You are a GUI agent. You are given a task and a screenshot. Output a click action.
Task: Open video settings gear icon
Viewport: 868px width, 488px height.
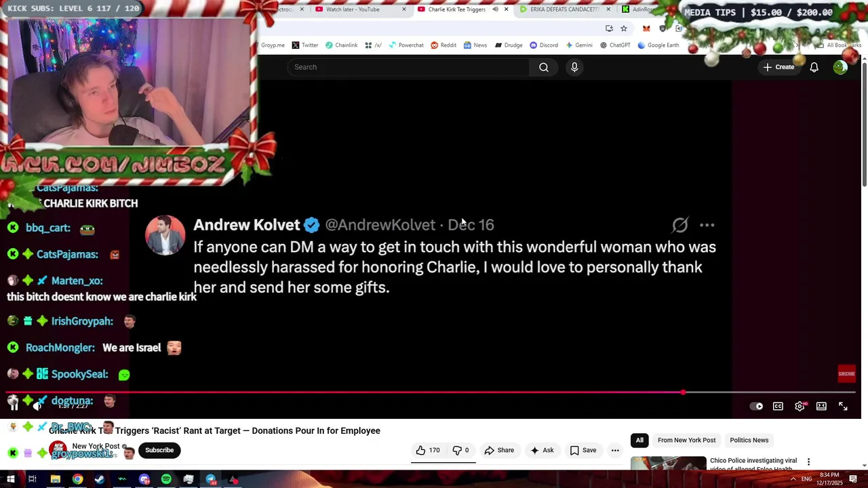pyautogui.click(x=800, y=406)
